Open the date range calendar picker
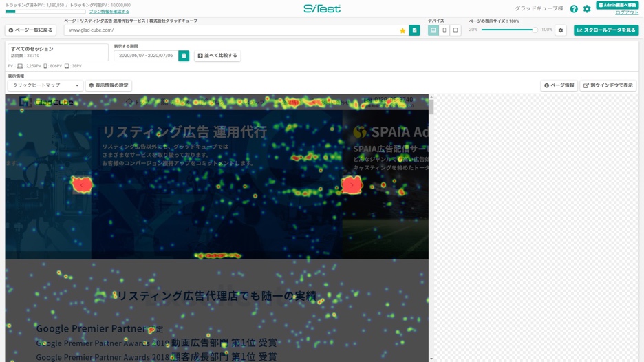The height and width of the screenshot is (362, 644). [184, 56]
